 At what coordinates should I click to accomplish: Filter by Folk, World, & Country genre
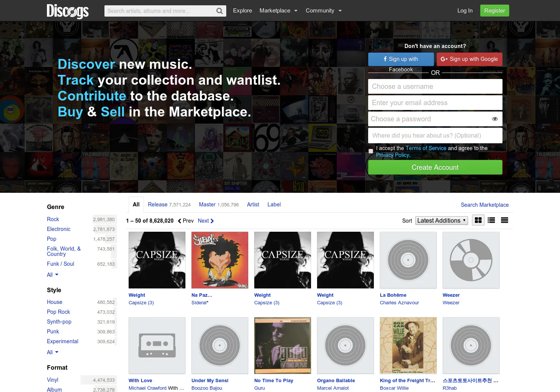point(64,251)
